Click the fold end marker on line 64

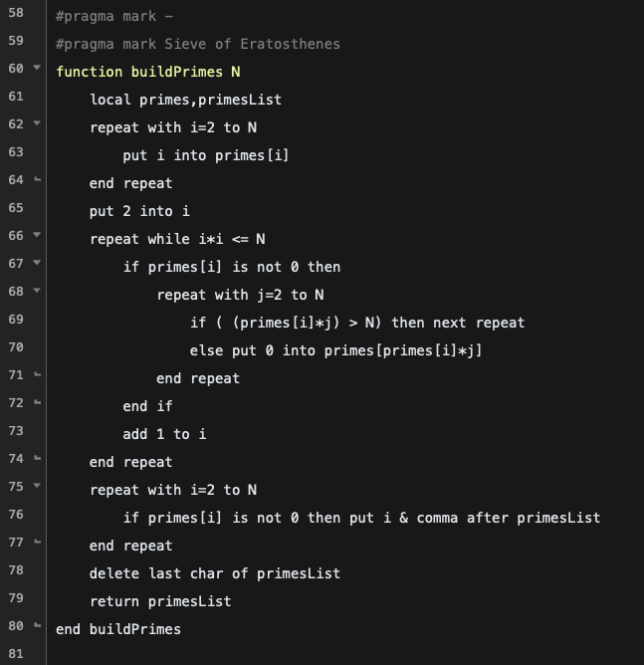[x=37, y=180]
